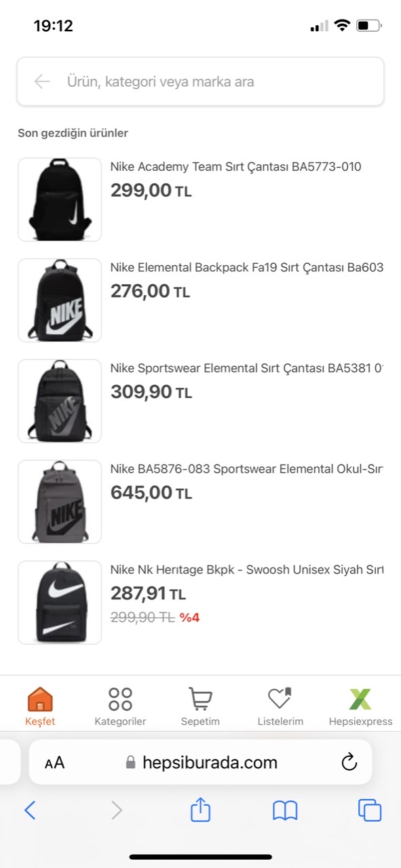Open Safari bookmarks icon

pos(285,810)
